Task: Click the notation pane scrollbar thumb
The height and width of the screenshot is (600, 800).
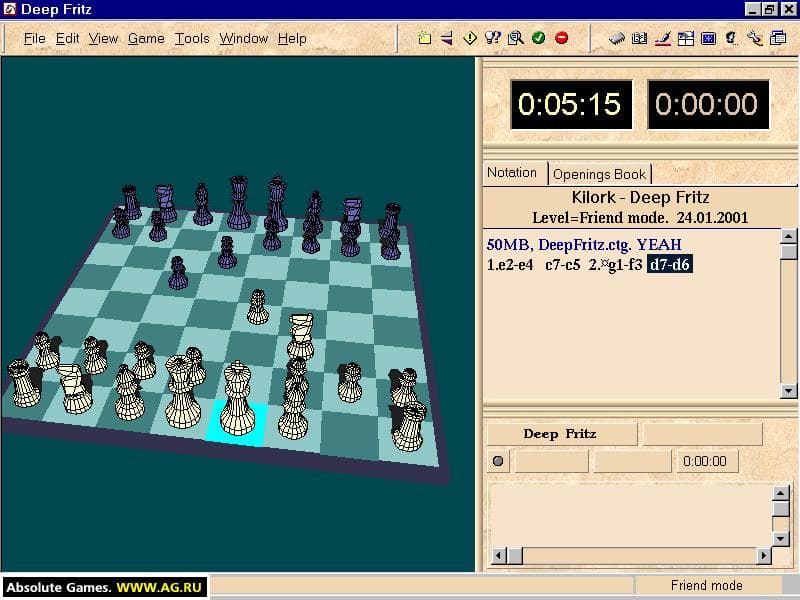Action: click(788, 253)
